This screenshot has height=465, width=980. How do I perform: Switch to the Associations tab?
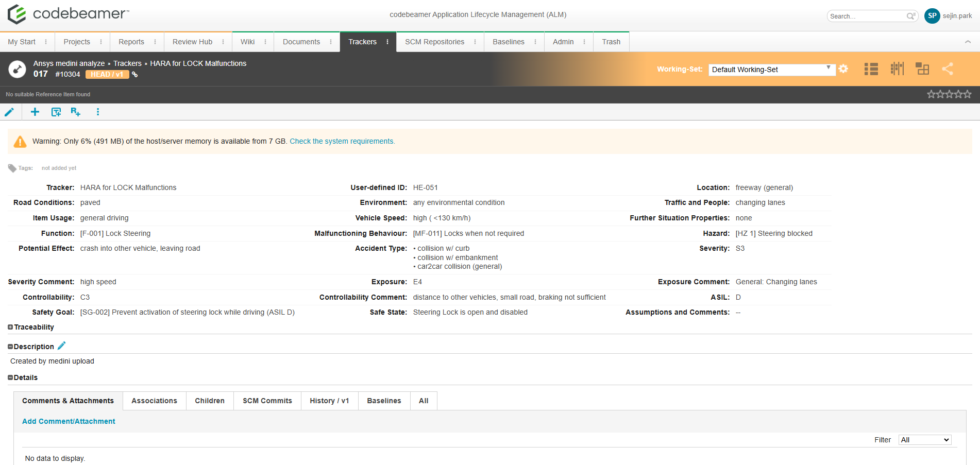pyautogui.click(x=154, y=401)
